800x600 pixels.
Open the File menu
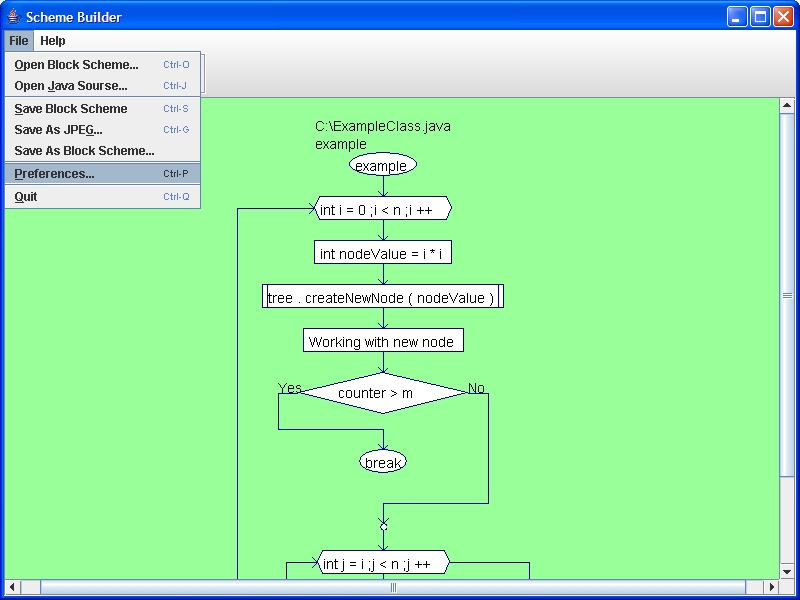19,41
